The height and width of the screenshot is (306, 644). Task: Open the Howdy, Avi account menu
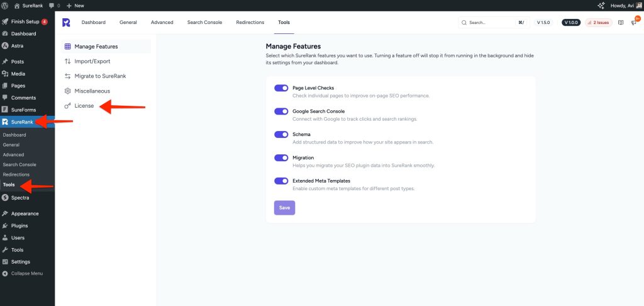tap(626, 6)
